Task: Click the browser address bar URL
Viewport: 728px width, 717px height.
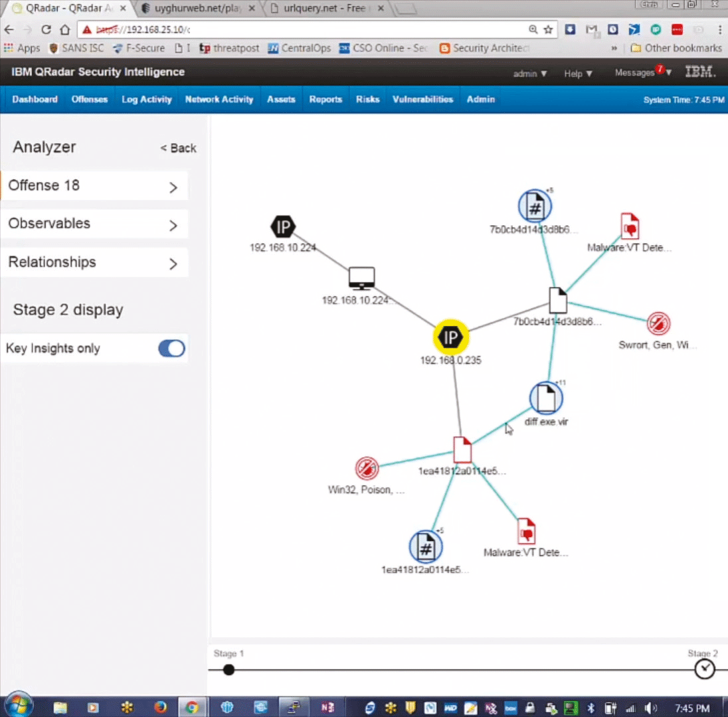Action: pyautogui.click(x=302, y=30)
